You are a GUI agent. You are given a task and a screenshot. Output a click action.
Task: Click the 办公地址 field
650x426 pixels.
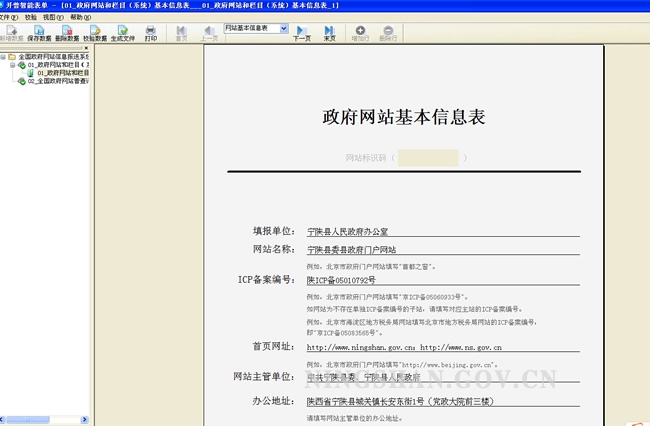click(x=443, y=401)
